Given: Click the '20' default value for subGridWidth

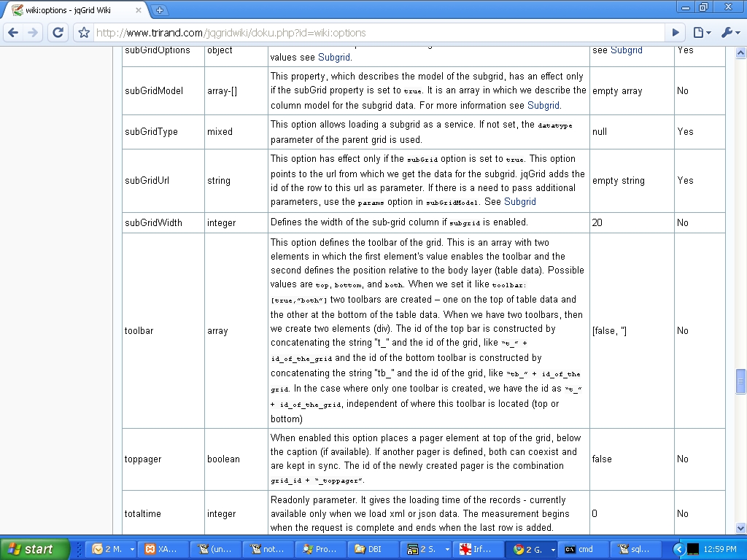Looking at the screenshot, I should 597,222.
